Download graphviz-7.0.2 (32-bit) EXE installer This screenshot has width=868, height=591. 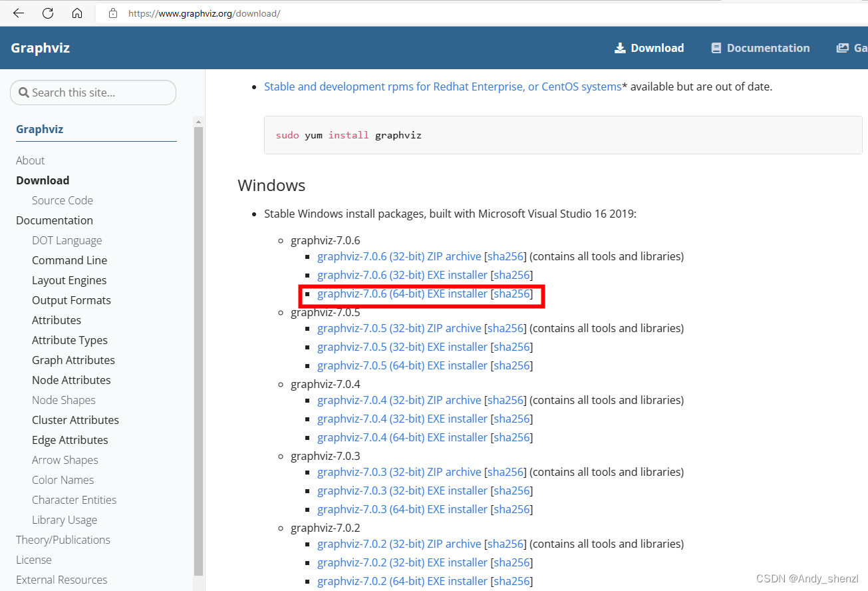tap(402, 562)
